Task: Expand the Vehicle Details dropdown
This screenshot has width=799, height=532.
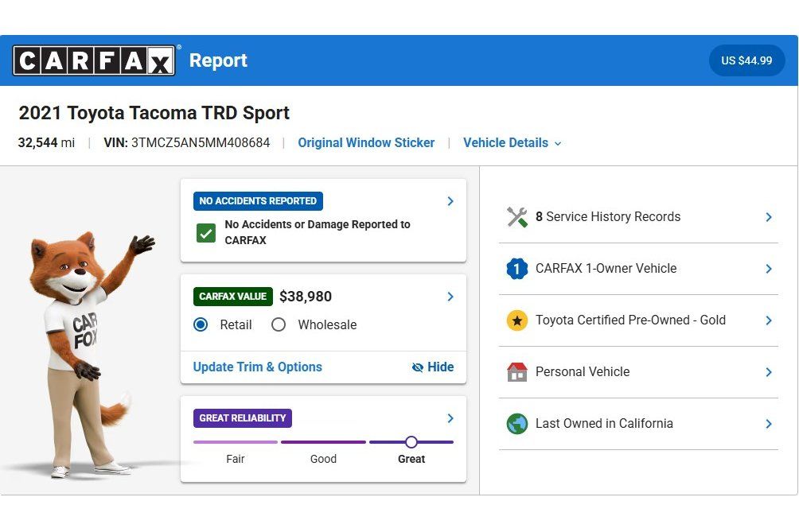Action: 513,143
